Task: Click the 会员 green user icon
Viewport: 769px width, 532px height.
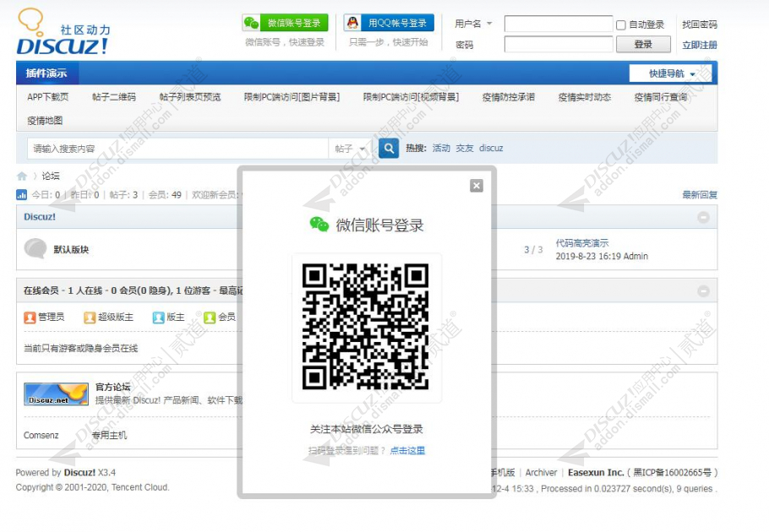Action: tap(210, 318)
